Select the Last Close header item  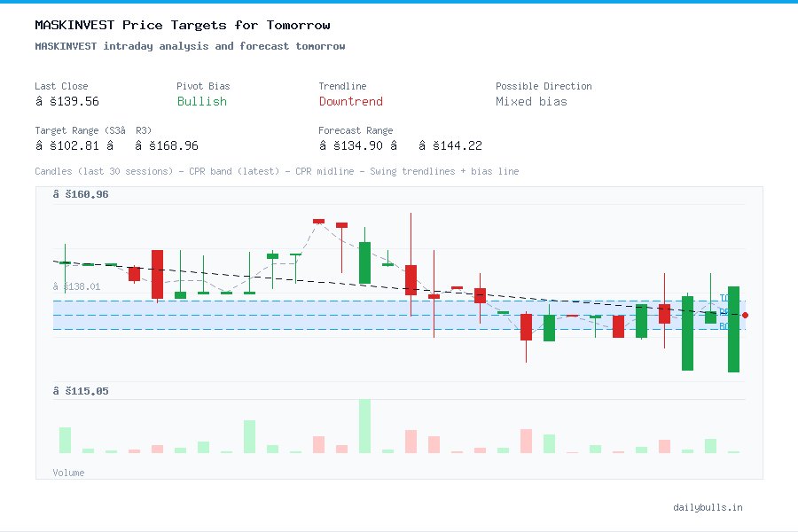[x=61, y=86]
